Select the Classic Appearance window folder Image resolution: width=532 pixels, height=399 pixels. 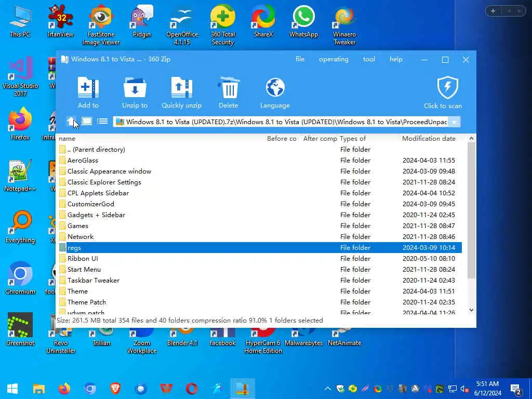click(260, 171)
